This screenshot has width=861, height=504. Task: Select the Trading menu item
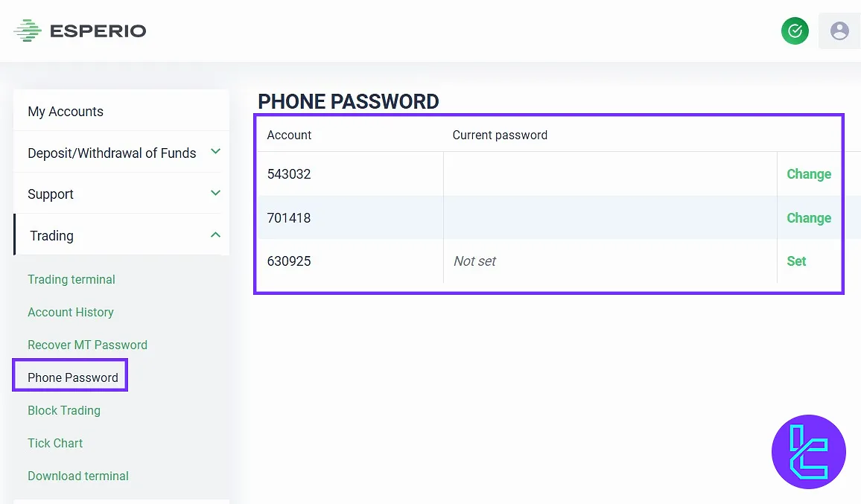(x=52, y=236)
